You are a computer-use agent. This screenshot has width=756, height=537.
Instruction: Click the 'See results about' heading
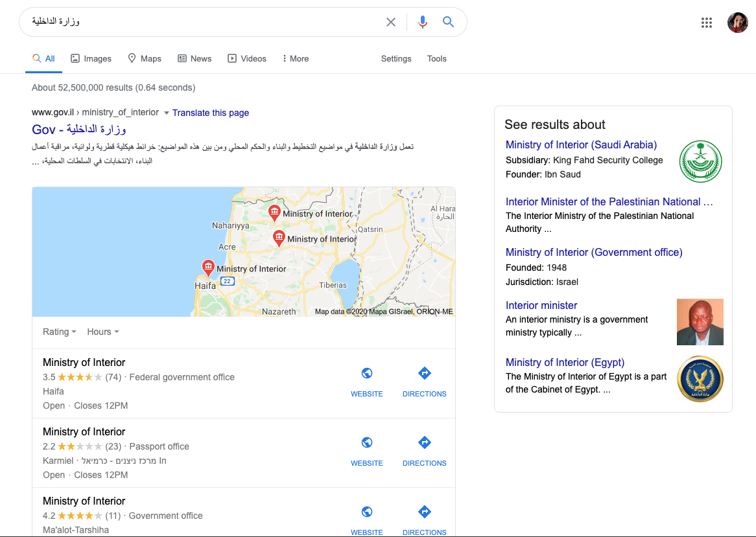tap(554, 125)
